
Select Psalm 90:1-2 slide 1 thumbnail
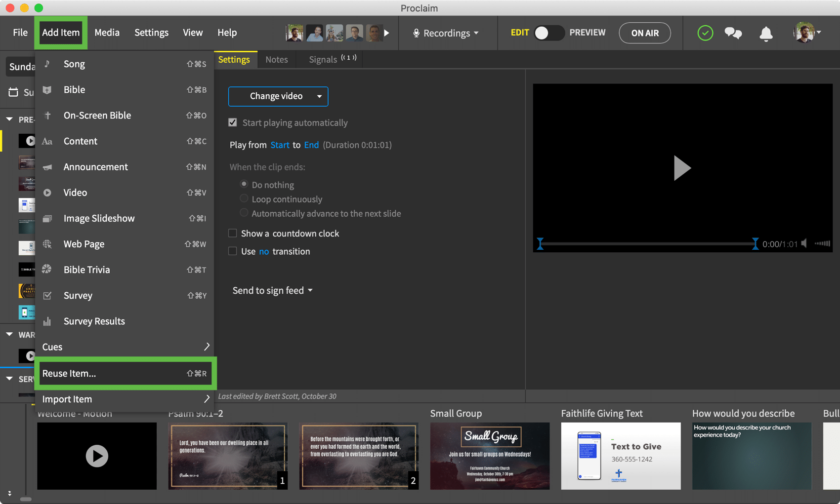(x=228, y=456)
